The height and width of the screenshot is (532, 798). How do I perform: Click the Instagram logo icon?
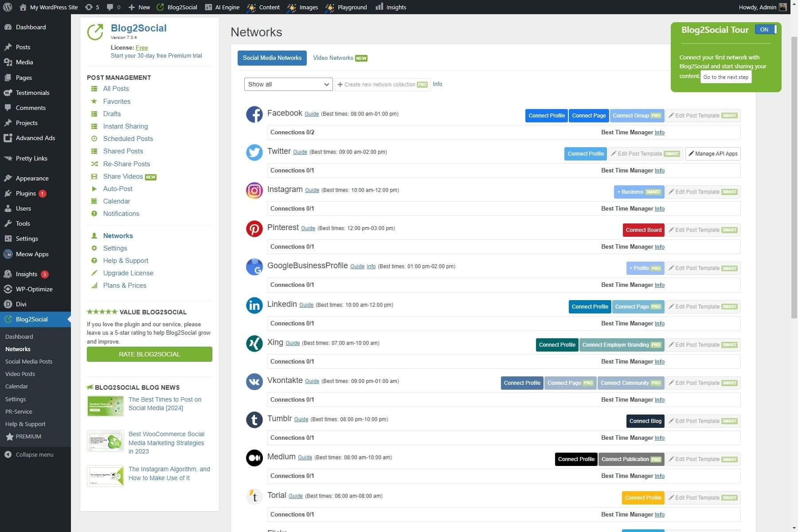[254, 191]
